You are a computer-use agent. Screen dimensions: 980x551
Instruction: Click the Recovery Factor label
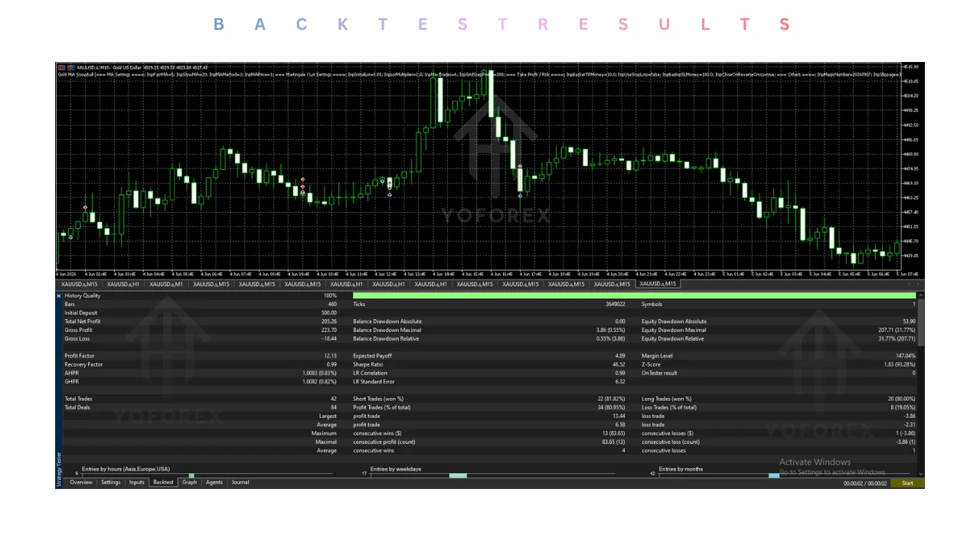click(x=83, y=364)
